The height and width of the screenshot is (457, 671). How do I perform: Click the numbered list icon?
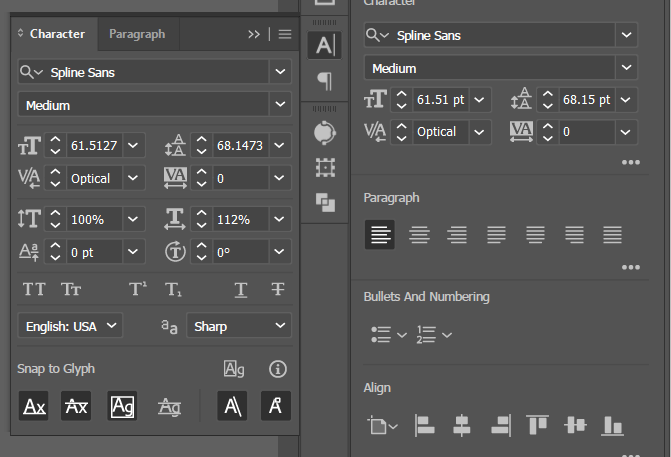pyautogui.click(x=427, y=334)
